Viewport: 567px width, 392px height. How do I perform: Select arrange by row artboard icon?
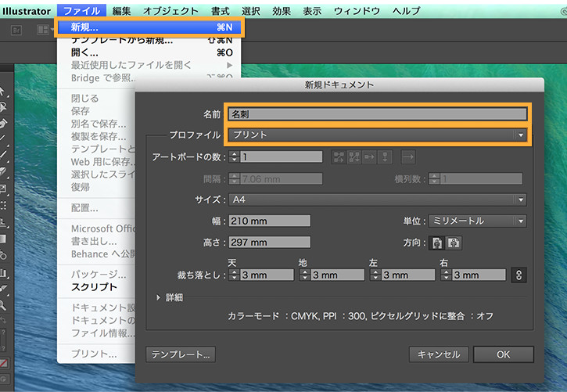[x=370, y=157]
